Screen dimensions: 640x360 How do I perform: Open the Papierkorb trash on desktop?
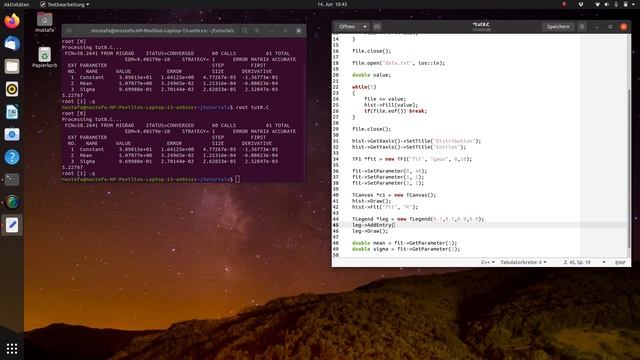[x=44, y=57]
